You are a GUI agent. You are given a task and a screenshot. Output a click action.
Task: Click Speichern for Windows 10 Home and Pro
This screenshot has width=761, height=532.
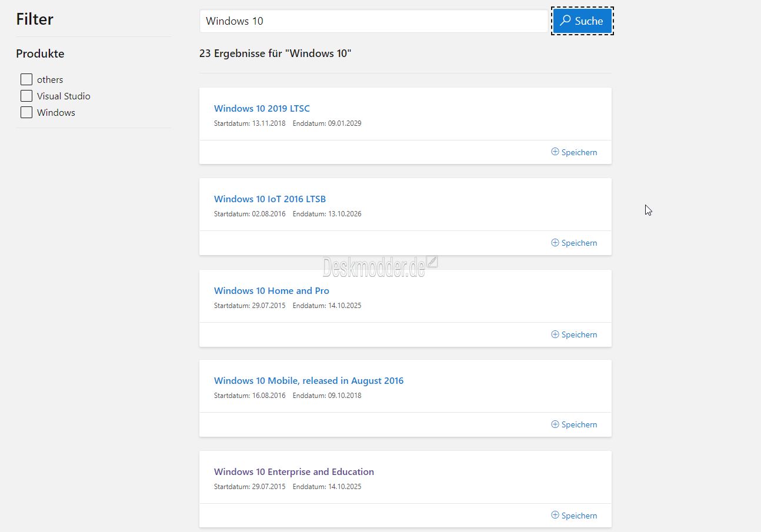(x=574, y=334)
